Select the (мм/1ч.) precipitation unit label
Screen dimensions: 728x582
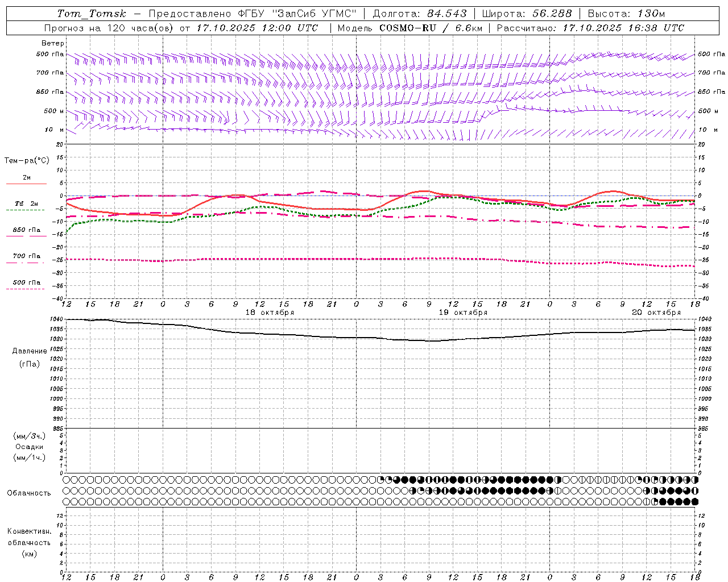30,458
